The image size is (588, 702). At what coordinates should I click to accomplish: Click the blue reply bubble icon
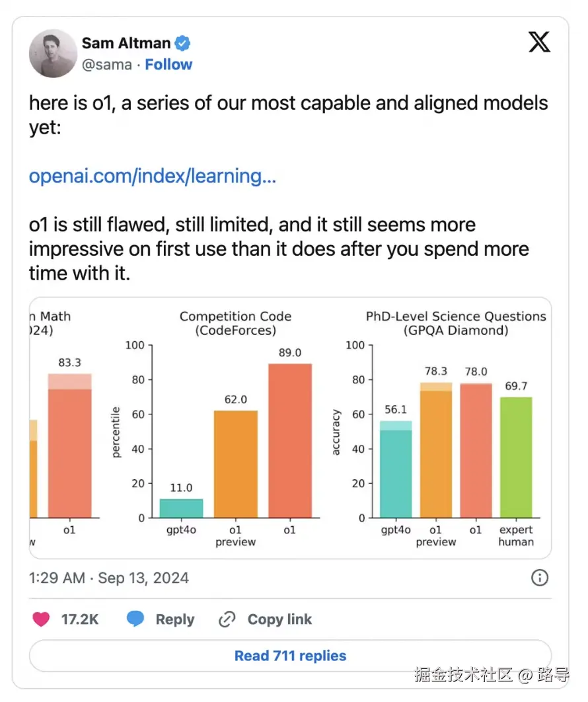(135, 619)
